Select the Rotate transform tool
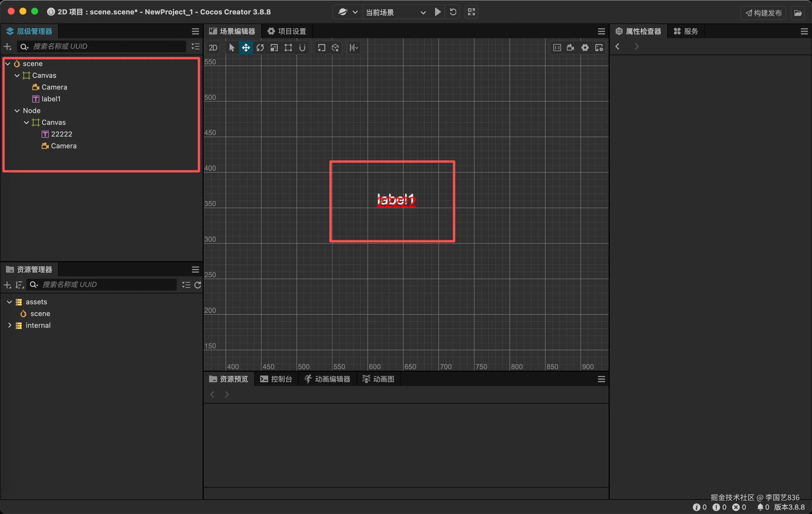The width and height of the screenshot is (812, 514). click(260, 48)
